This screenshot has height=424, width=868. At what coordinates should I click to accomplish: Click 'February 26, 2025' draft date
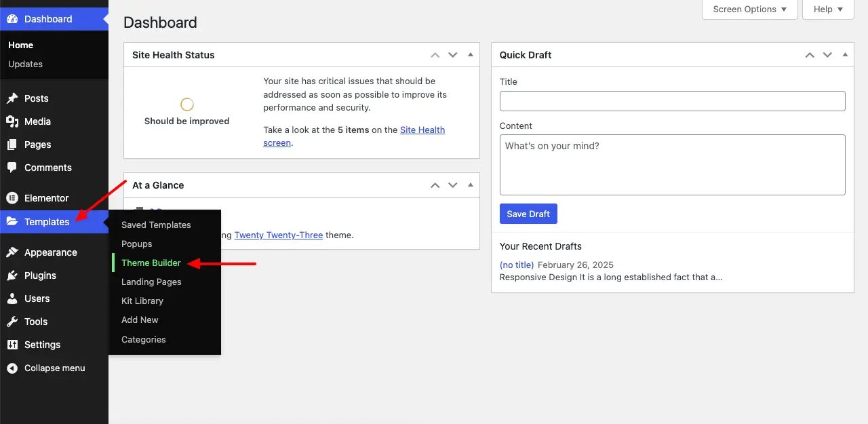tap(576, 265)
